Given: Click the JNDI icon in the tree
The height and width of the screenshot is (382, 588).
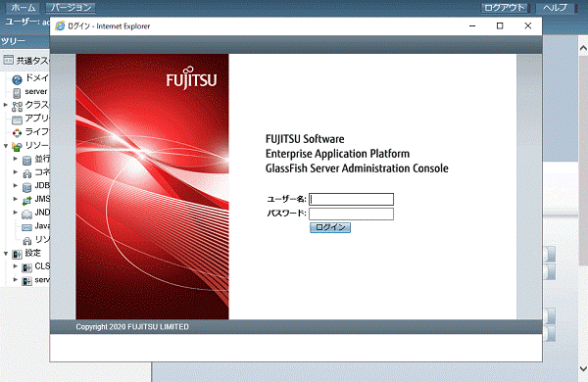Looking at the screenshot, I should point(27,215).
